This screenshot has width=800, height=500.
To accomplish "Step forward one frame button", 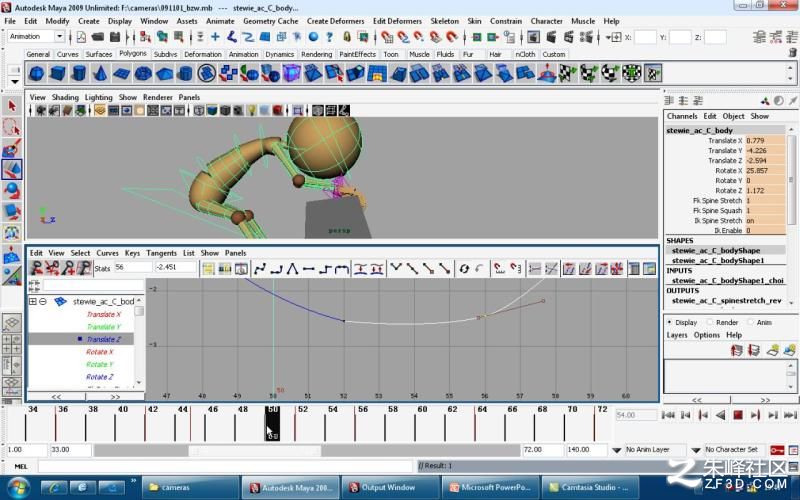I will [x=772, y=415].
